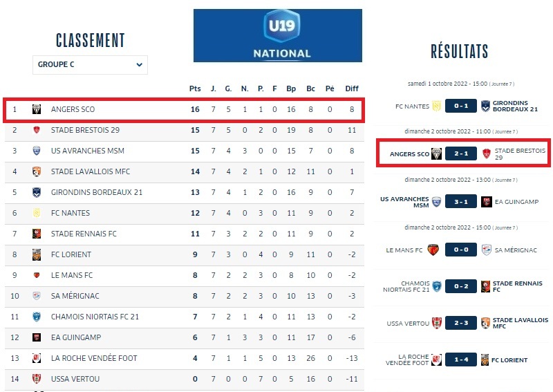
Task: Open the Chamois Niortais FC 21 team link
Action: (x=95, y=317)
